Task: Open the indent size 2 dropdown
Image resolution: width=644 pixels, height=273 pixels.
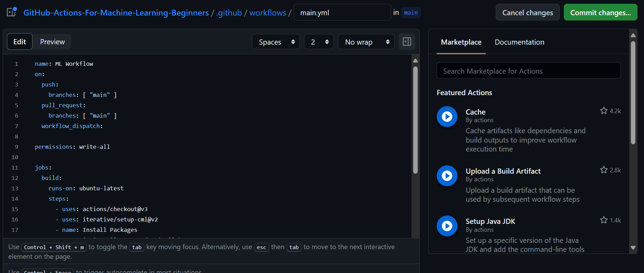Action: coord(319,42)
